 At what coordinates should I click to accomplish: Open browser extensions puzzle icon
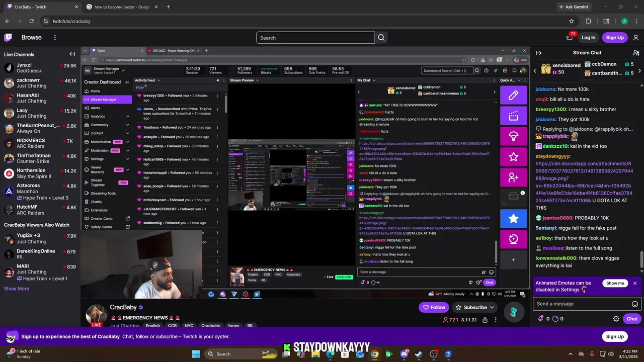tap(589, 21)
